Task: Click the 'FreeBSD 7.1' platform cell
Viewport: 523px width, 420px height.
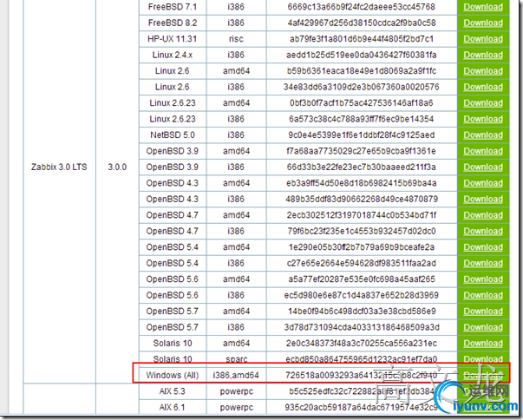Action: (x=173, y=7)
